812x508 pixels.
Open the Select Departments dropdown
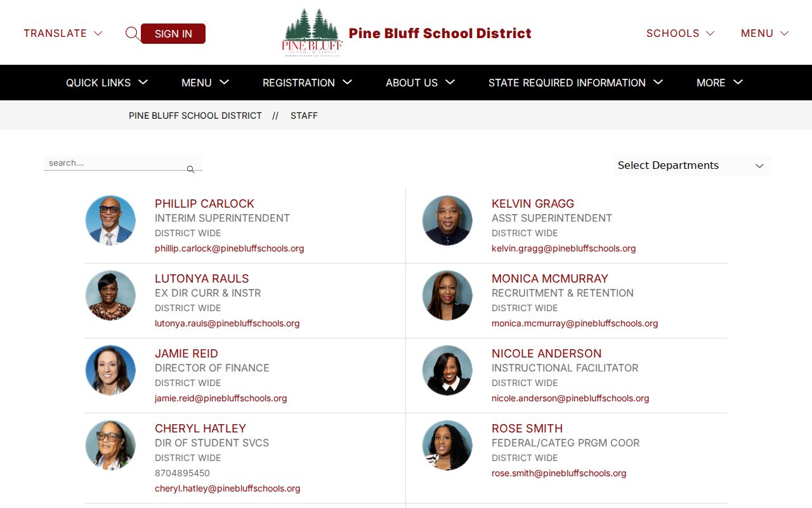click(691, 166)
